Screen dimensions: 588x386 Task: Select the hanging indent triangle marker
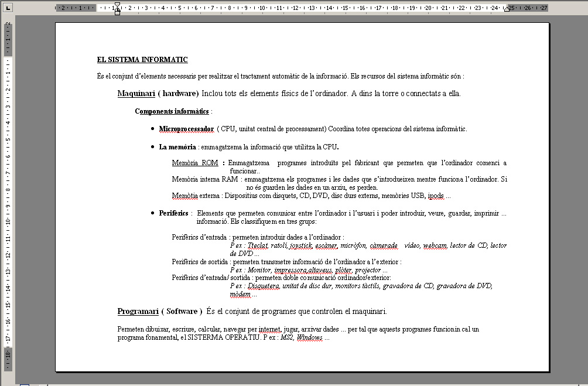pyautogui.click(x=117, y=9)
